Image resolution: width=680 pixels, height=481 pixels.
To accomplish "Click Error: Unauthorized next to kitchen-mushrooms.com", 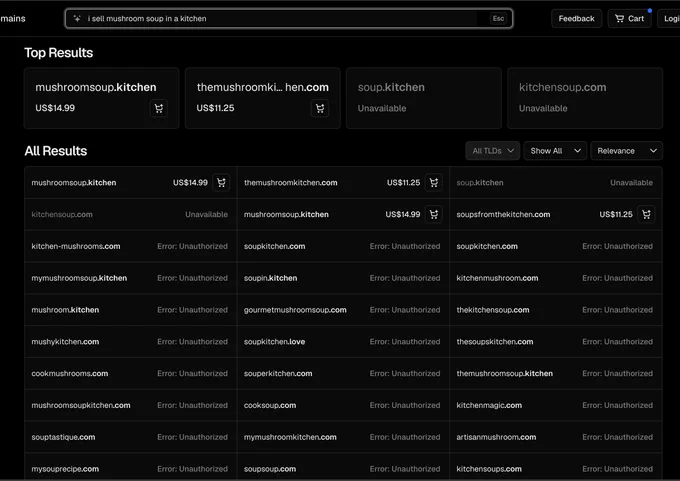I will point(193,246).
